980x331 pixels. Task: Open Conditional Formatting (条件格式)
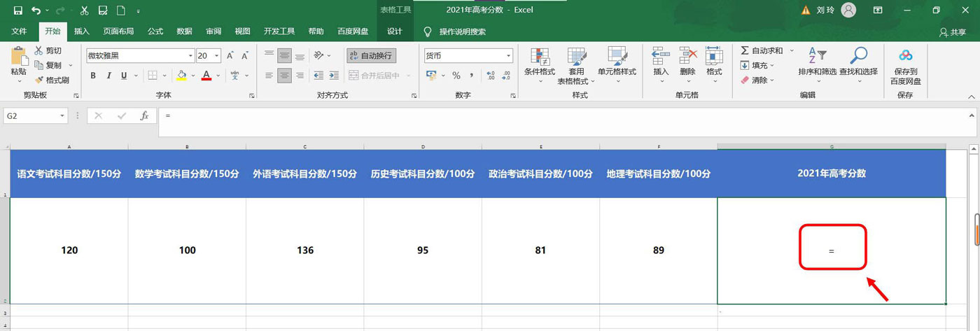[x=540, y=65]
